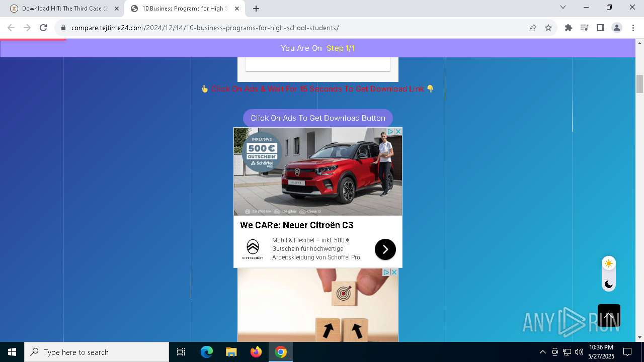View site information lock icon
The image size is (644, 362).
[63, 28]
